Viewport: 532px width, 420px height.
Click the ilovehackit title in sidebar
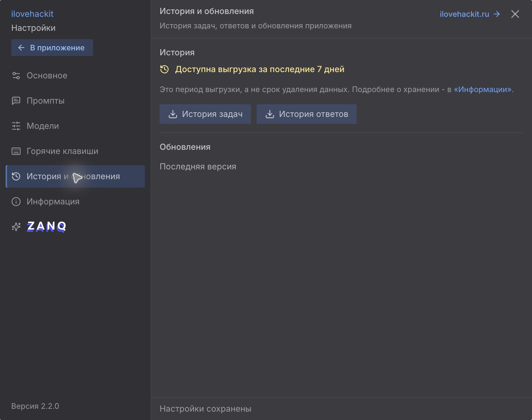(x=32, y=14)
